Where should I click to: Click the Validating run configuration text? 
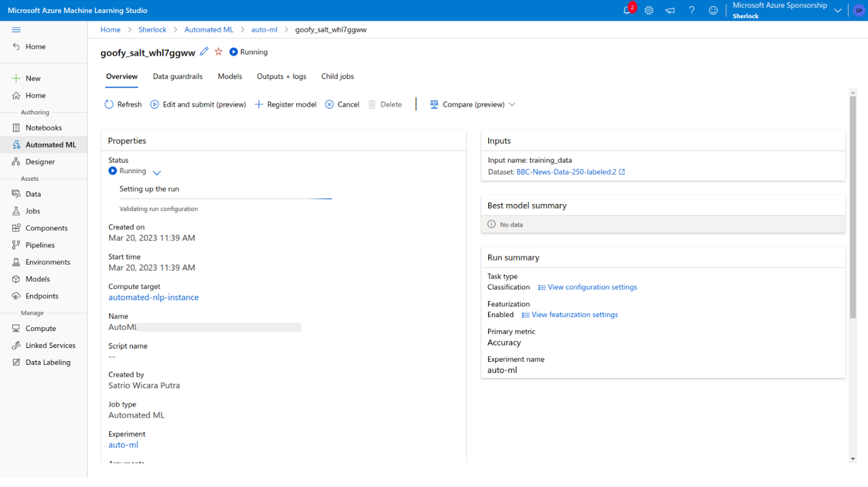tap(158, 209)
